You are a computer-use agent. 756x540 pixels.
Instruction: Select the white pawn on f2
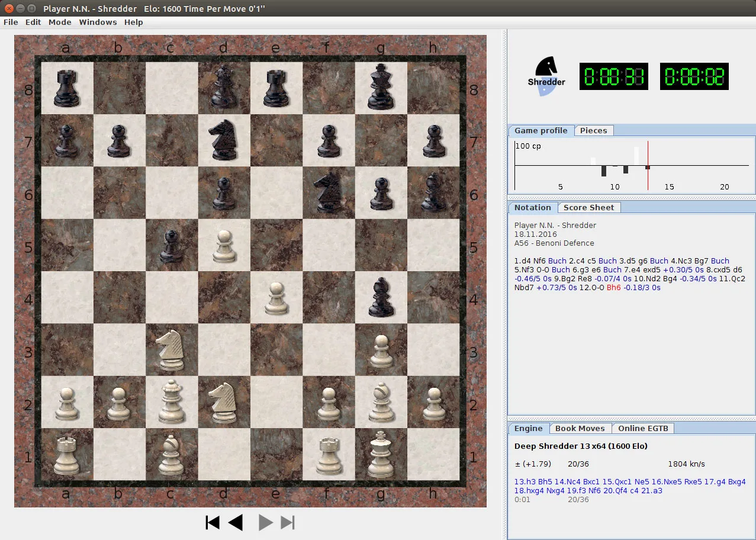click(329, 403)
